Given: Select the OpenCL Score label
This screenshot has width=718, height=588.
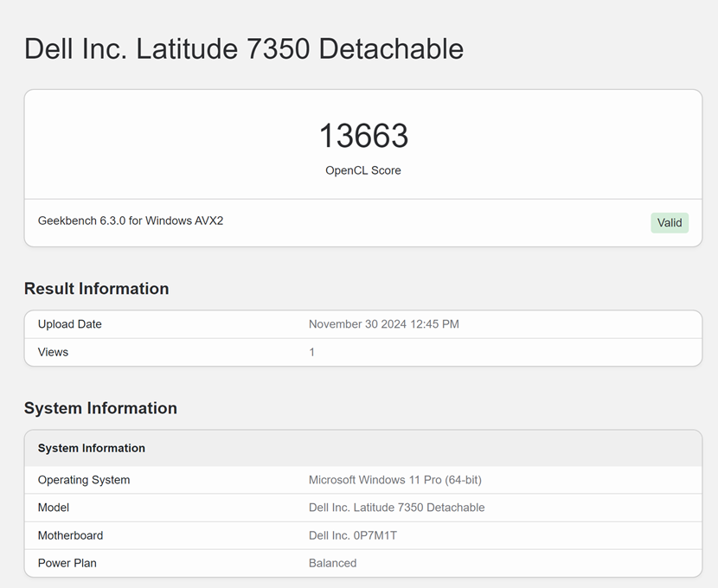Looking at the screenshot, I should point(363,170).
